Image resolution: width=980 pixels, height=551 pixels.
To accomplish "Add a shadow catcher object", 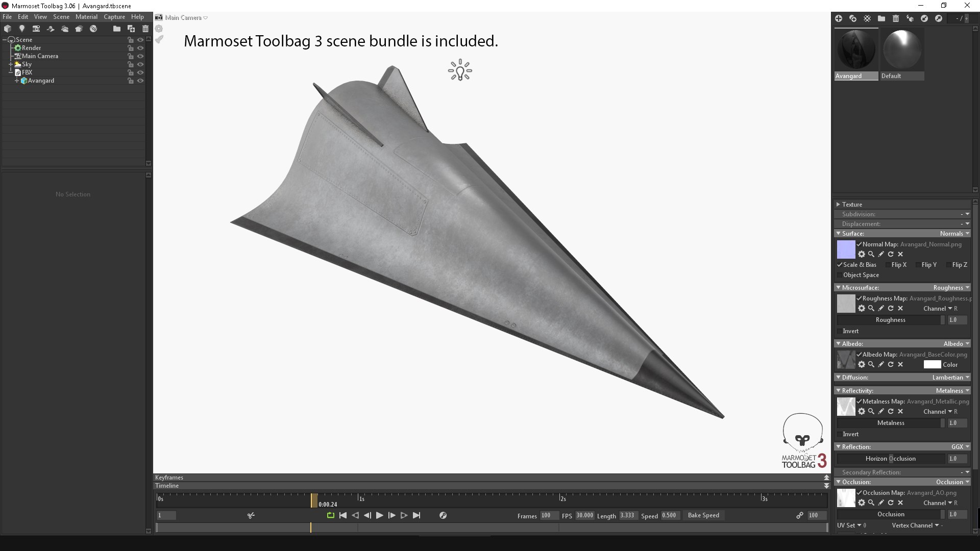I will (x=51, y=29).
